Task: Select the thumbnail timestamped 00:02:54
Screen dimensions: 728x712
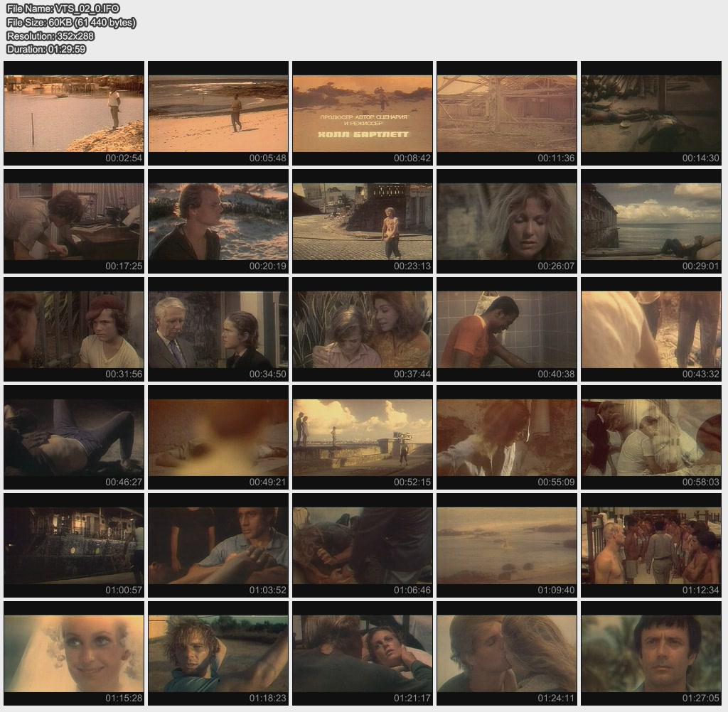Action: (x=74, y=113)
